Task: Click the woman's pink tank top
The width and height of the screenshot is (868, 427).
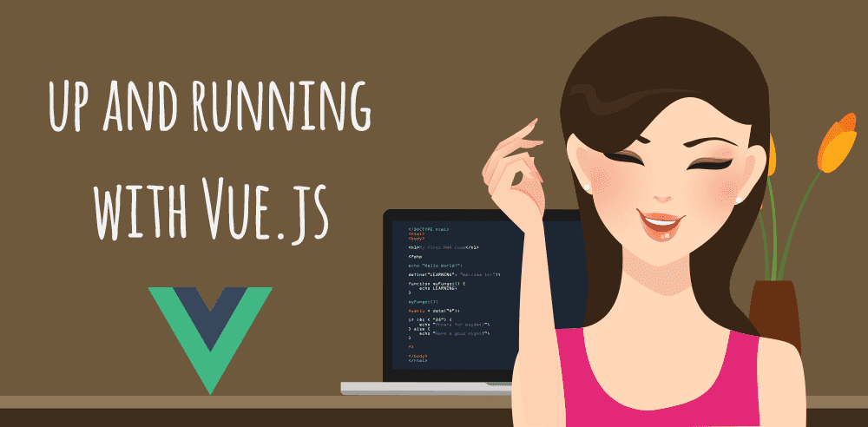Action: tap(658, 379)
